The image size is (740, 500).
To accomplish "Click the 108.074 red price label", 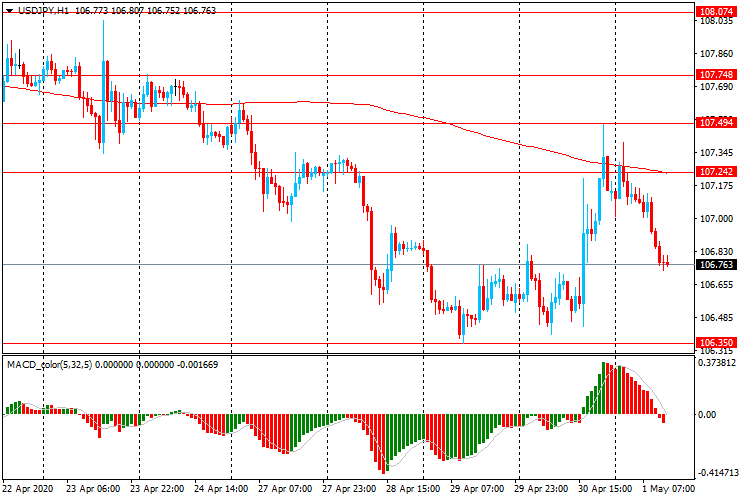I will (716, 12).
